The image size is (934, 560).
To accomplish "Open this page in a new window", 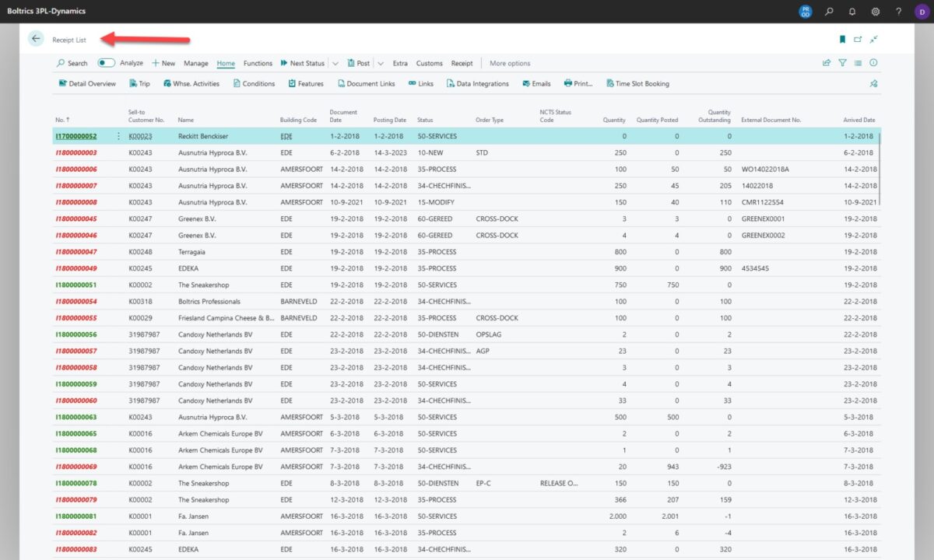I will click(858, 40).
